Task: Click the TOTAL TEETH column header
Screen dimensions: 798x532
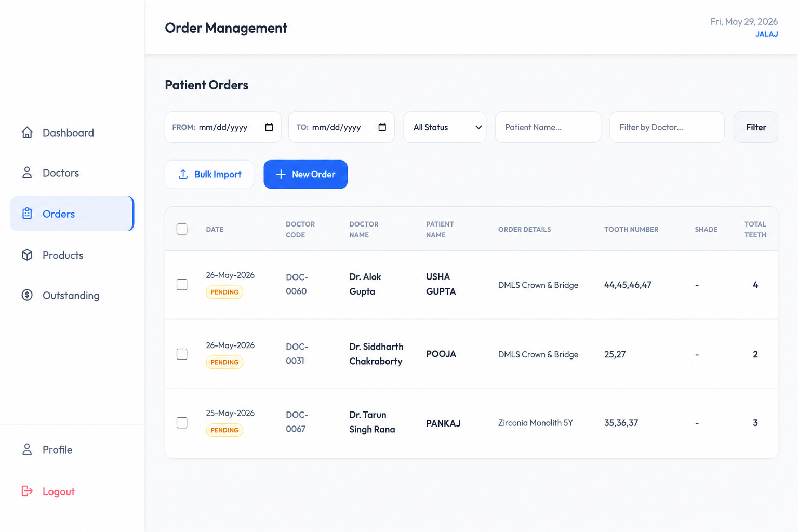Action: tap(755, 230)
